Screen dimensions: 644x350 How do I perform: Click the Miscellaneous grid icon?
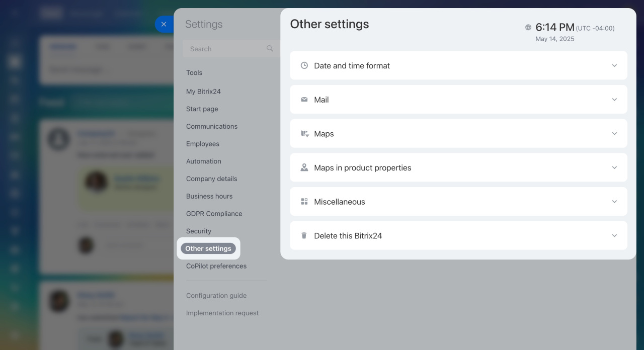click(x=304, y=202)
